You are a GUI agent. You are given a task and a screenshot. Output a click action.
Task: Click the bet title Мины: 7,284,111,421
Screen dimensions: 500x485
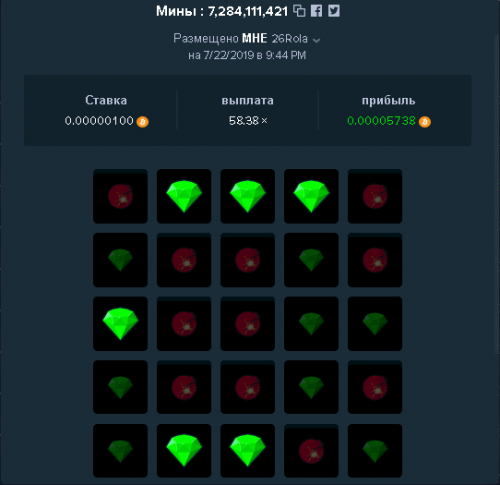222,11
